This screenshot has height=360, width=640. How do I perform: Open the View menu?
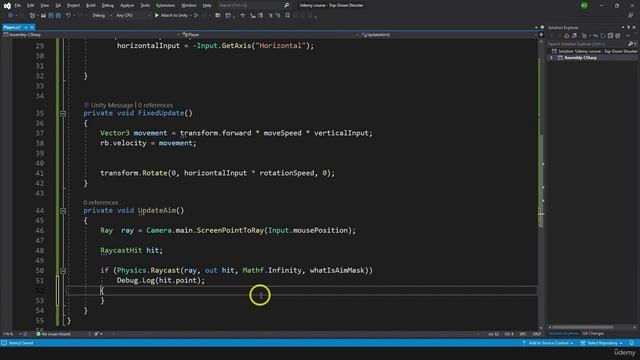click(44, 5)
